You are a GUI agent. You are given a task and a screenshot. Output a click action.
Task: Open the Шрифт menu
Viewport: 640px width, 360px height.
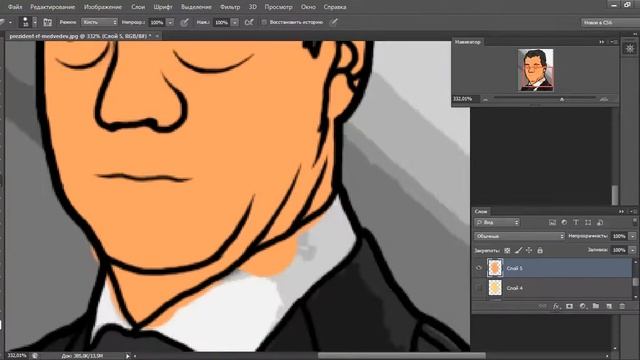point(163,7)
